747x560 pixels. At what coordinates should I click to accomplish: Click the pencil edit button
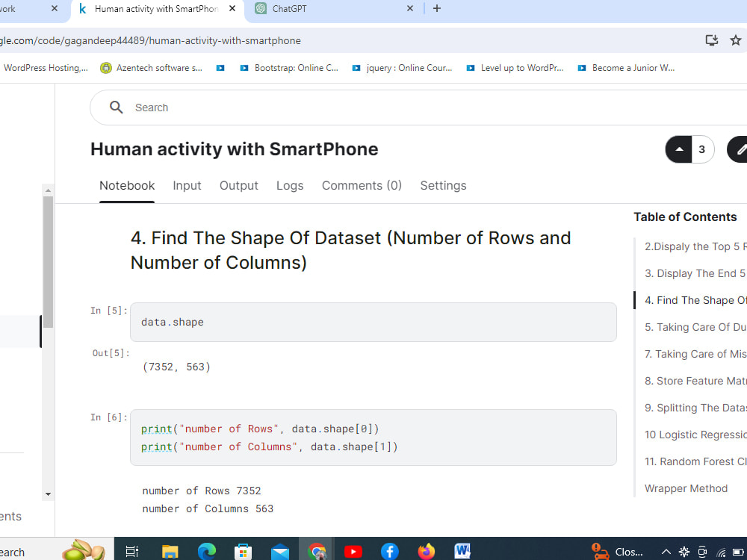[739, 149]
